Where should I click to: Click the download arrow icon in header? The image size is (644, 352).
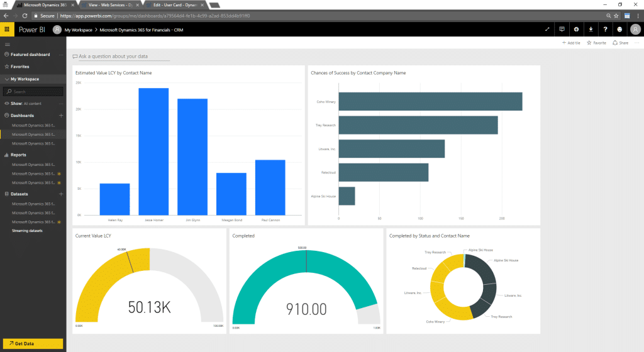click(591, 29)
